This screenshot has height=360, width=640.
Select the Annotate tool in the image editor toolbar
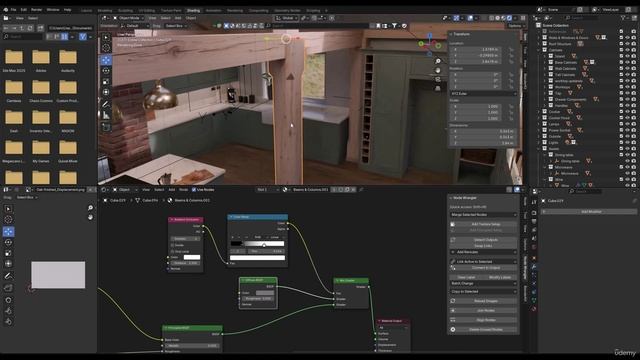(8, 276)
